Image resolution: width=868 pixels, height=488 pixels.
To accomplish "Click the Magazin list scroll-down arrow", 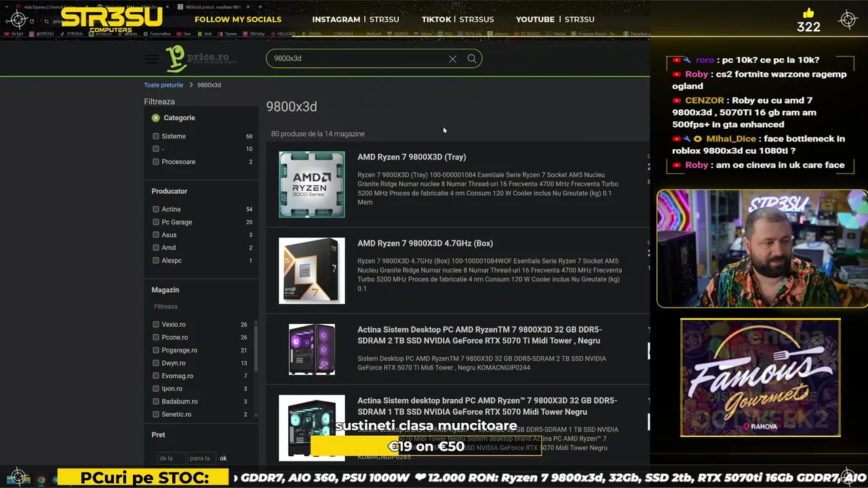I will click(x=256, y=415).
